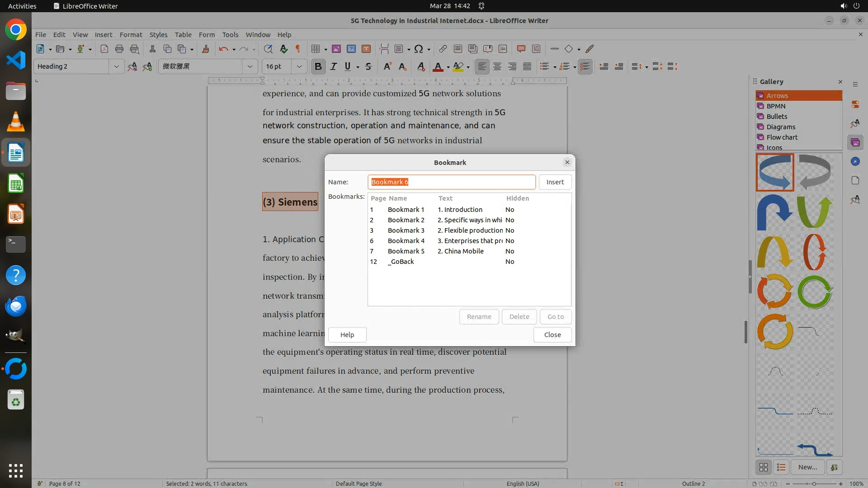This screenshot has width=868, height=488.
Task: Expand the Paragraph Style dropdown
Action: click(116, 66)
